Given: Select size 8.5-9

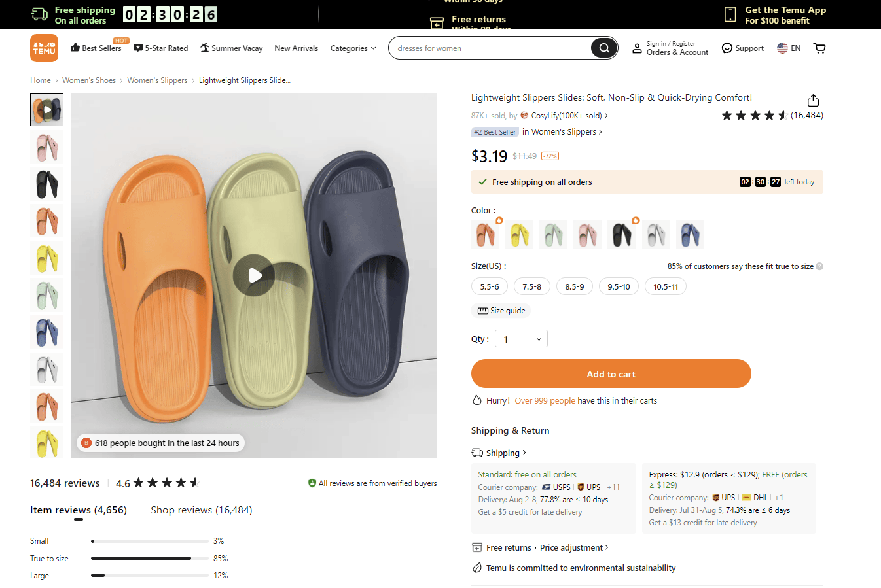Looking at the screenshot, I should tap(575, 286).
